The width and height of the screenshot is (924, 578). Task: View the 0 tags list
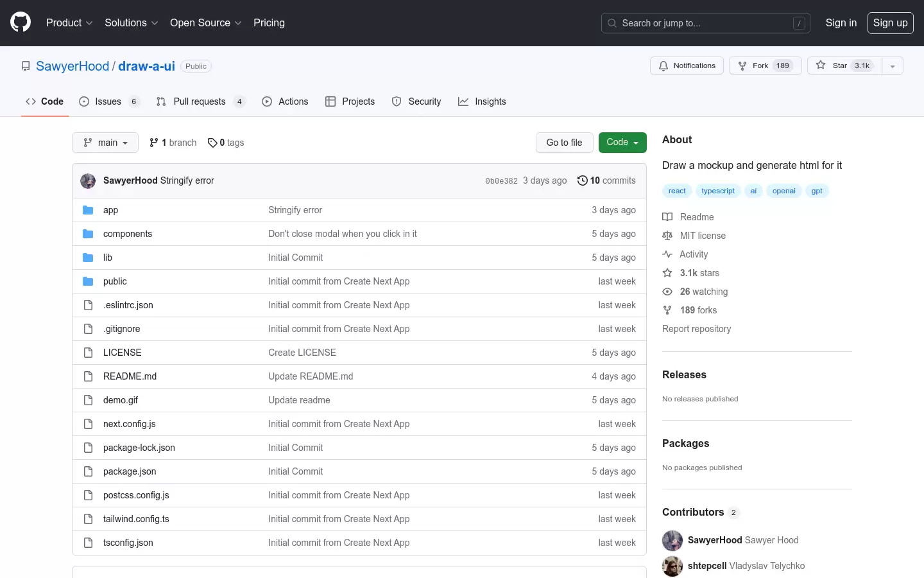[x=226, y=143]
